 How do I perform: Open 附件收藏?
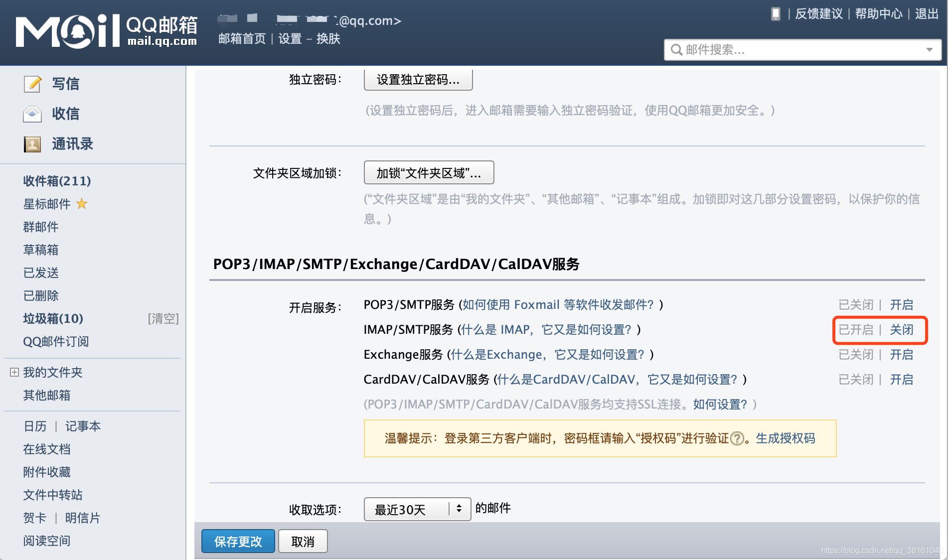47,472
